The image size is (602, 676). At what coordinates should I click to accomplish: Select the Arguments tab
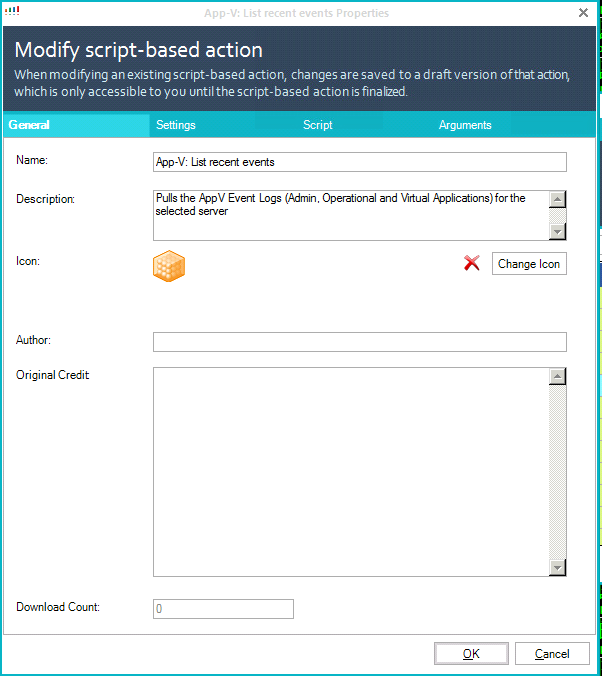(465, 125)
